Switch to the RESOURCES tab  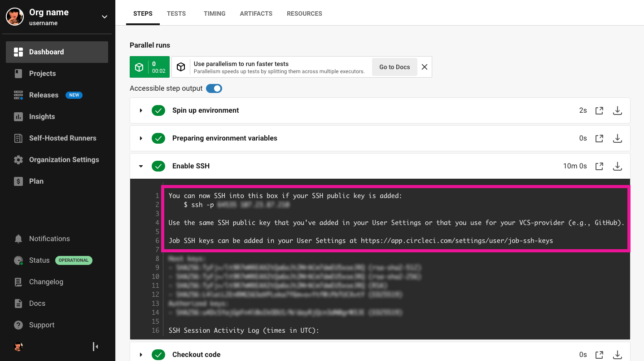click(305, 13)
